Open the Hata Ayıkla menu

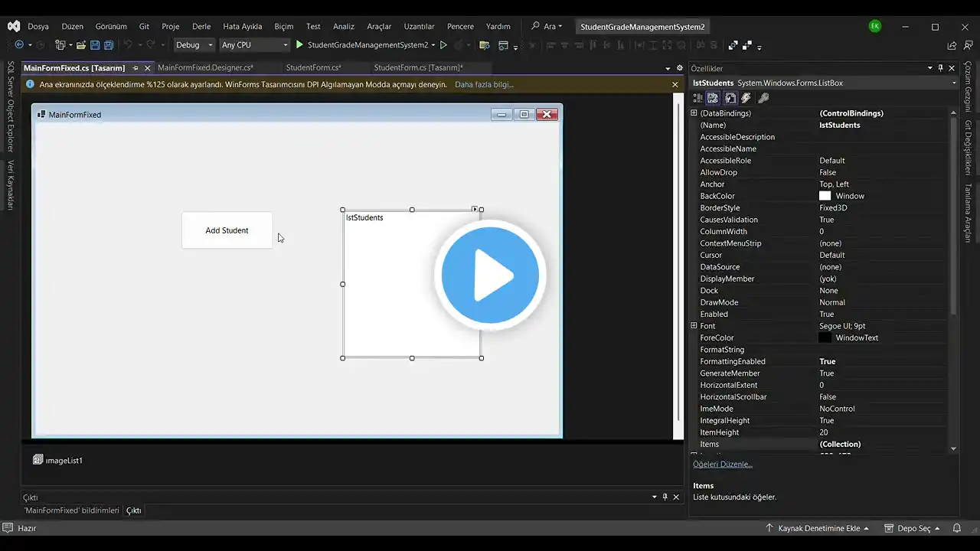tap(242, 26)
